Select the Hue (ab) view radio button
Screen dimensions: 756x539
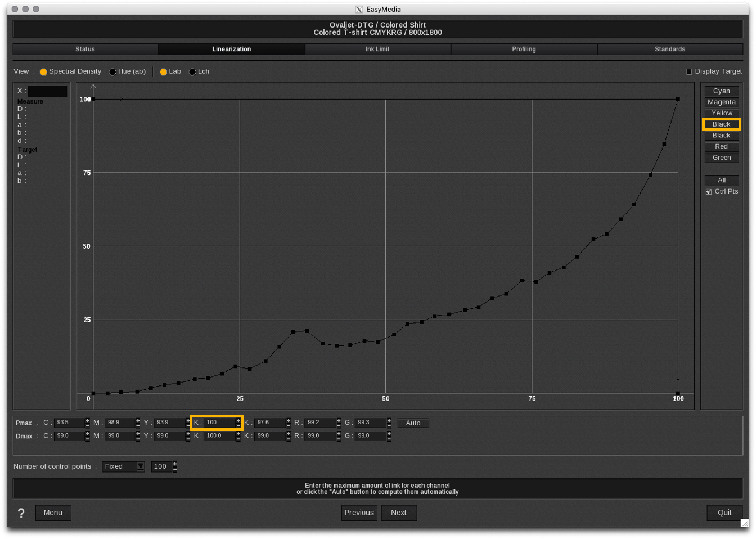[x=113, y=72]
